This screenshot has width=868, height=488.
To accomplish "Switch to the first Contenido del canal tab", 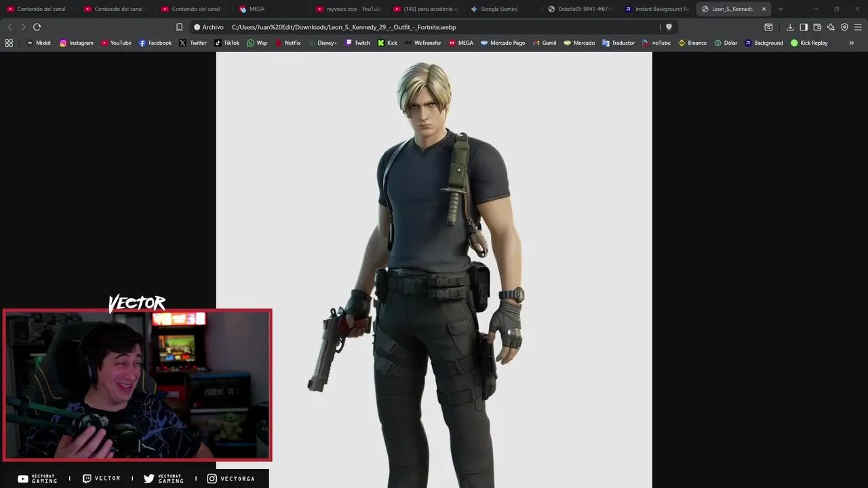I will [x=39, y=9].
